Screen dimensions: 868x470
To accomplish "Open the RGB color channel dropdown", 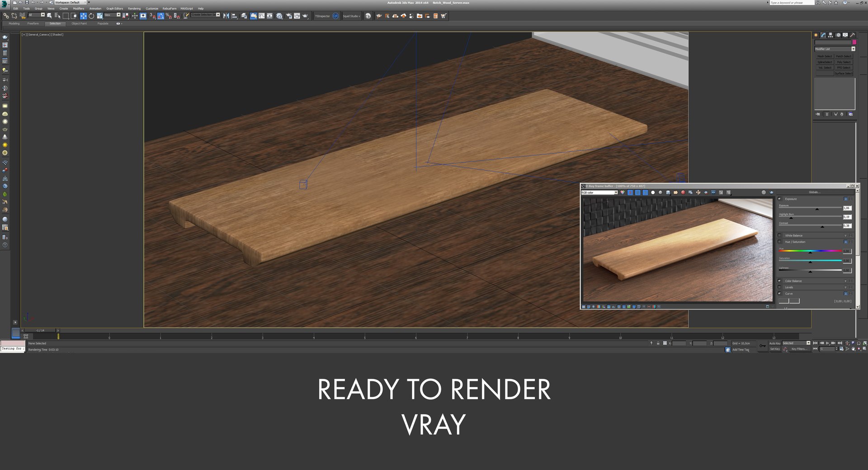I will [x=599, y=193].
